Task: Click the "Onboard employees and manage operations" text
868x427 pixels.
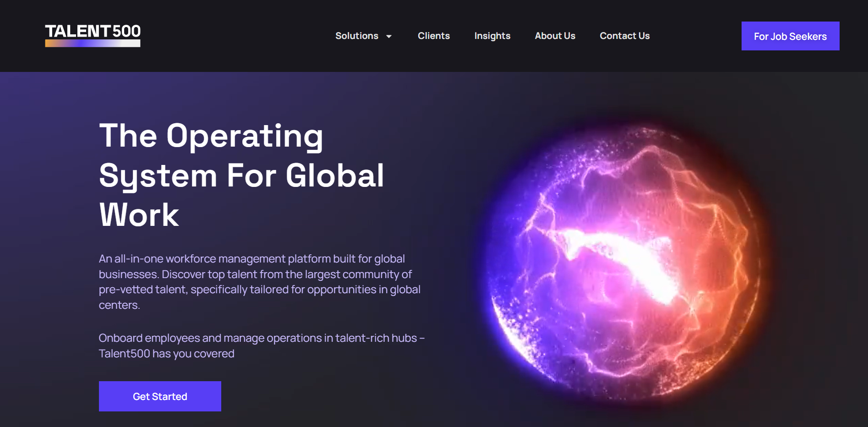Action: 261,338
